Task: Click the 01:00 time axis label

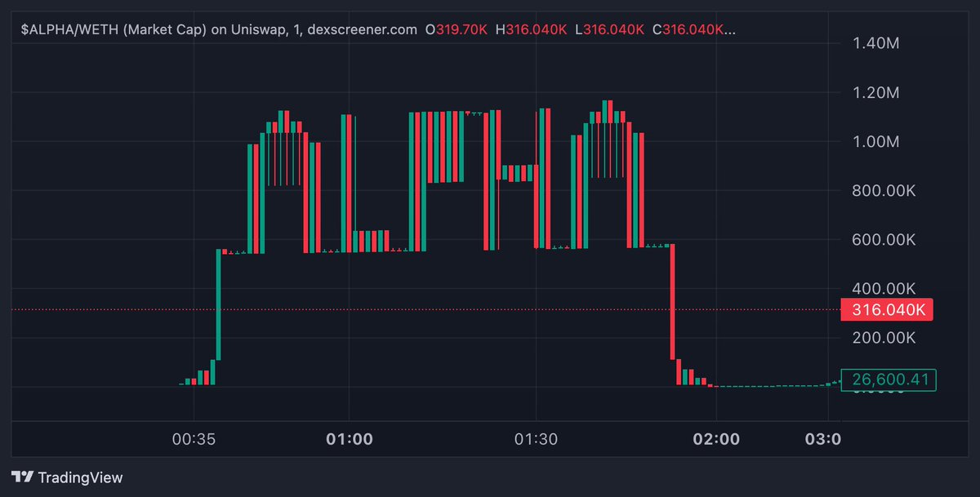Action: (350, 439)
